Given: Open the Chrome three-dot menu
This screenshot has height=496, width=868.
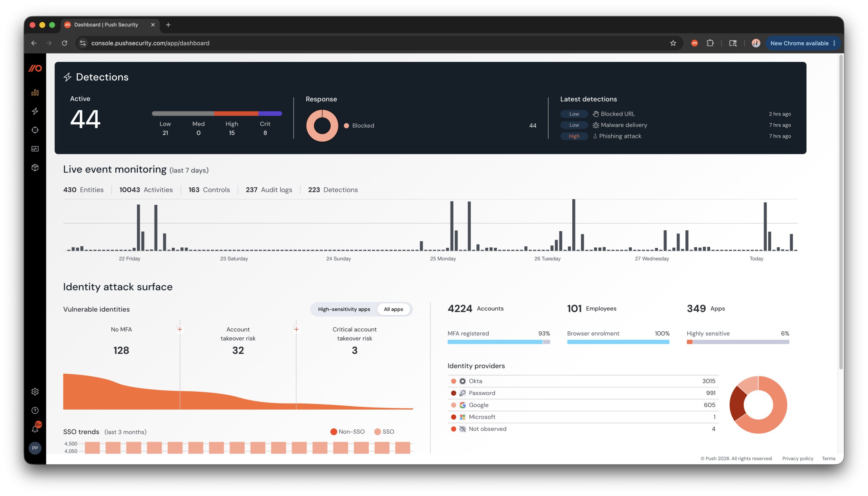Looking at the screenshot, I should point(834,43).
